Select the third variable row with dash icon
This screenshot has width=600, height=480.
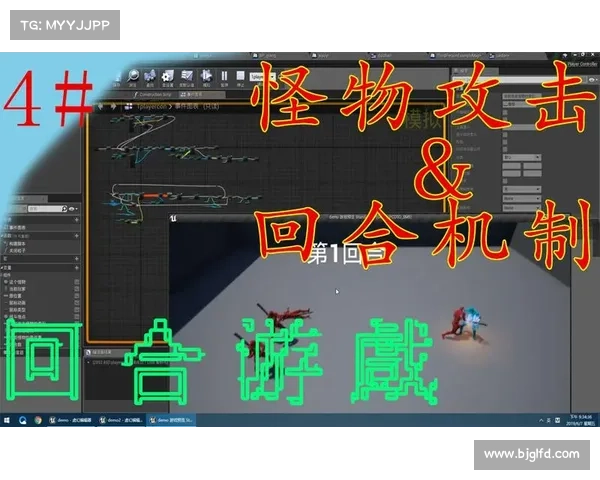15,296
